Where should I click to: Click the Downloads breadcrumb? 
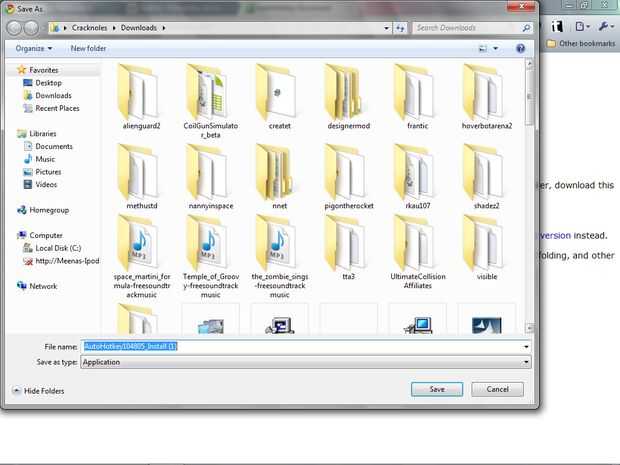point(139,28)
